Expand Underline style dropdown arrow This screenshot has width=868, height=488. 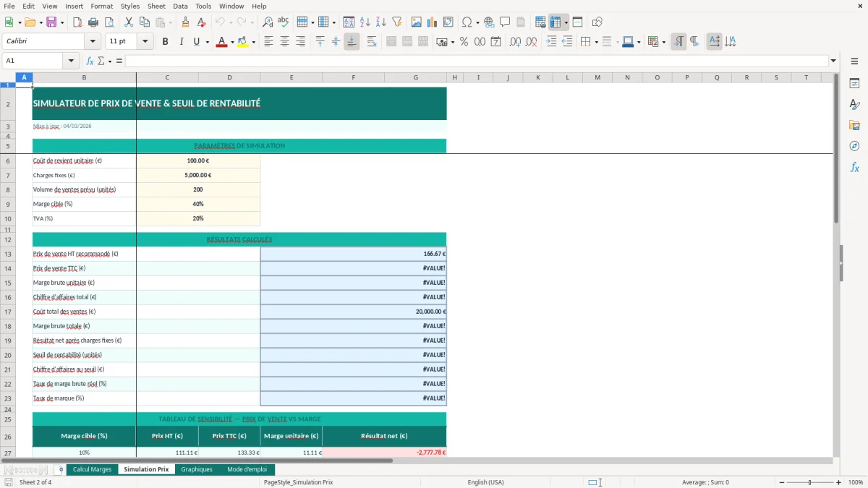click(207, 42)
